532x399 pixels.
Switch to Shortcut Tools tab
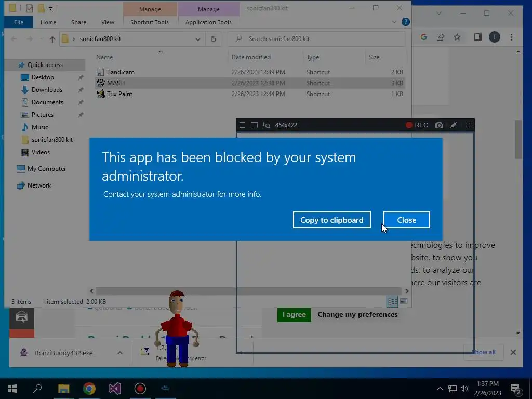150,22
